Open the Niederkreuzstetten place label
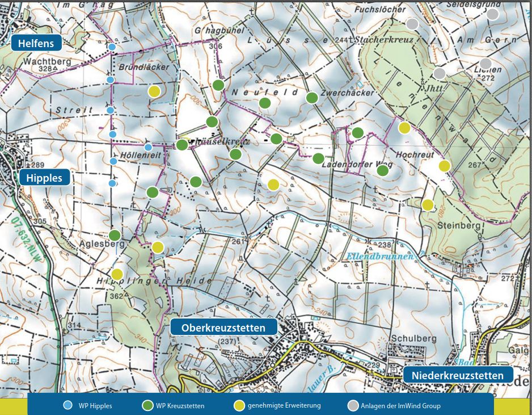Viewport: 532px width, 415px height. [457, 375]
